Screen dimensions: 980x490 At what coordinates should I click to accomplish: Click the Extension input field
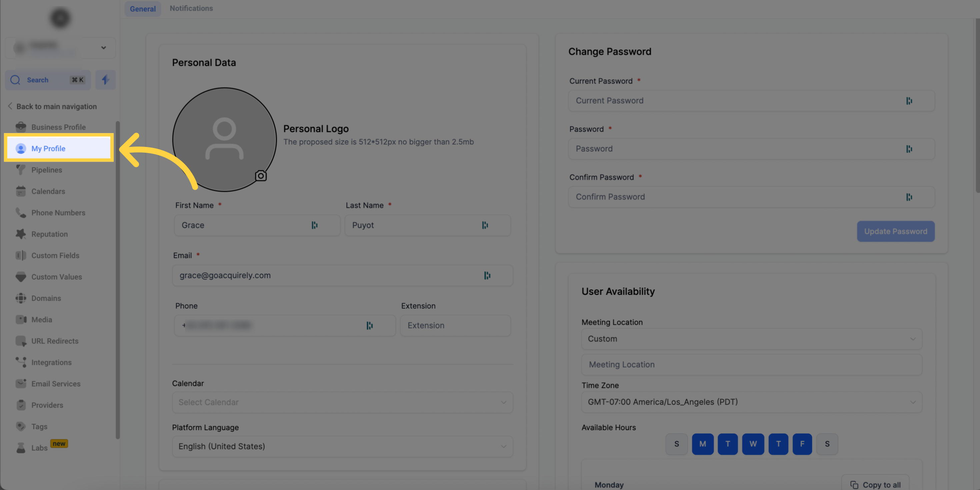[455, 326]
